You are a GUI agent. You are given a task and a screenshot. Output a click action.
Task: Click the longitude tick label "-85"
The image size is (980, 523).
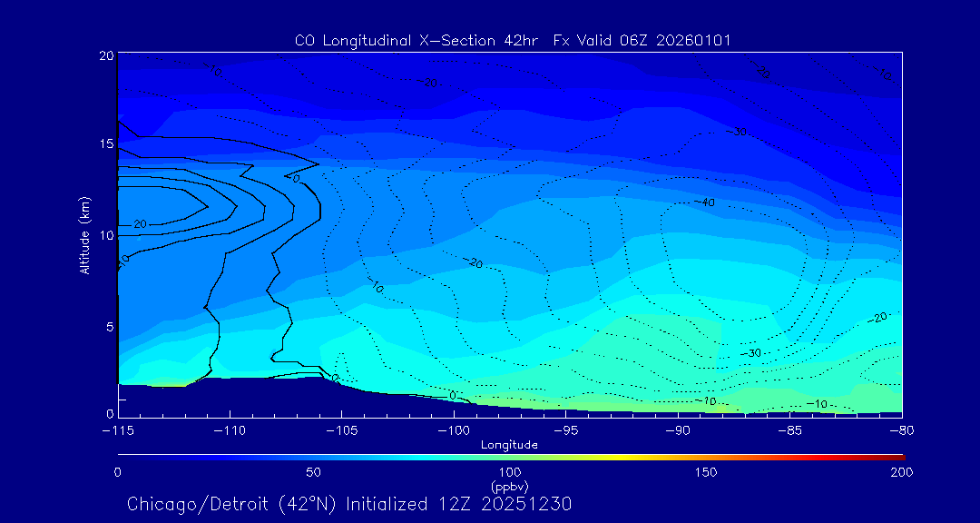pyautogui.click(x=790, y=431)
